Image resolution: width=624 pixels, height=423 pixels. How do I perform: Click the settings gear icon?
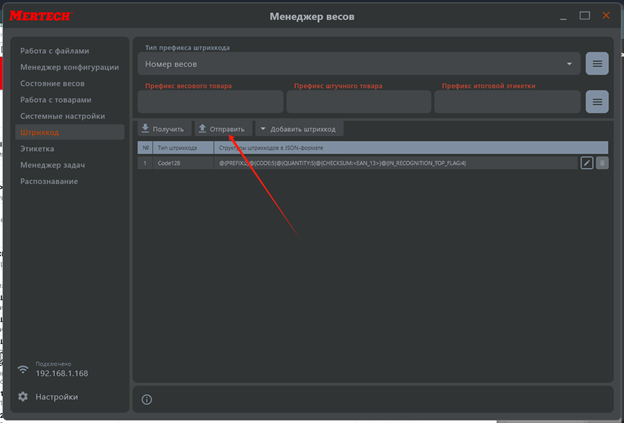tap(23, 397)
